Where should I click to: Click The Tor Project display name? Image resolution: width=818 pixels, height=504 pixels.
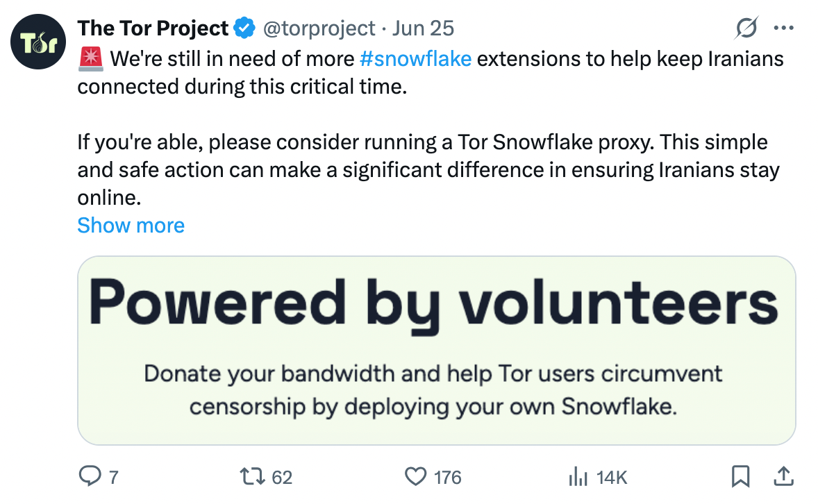153,28
